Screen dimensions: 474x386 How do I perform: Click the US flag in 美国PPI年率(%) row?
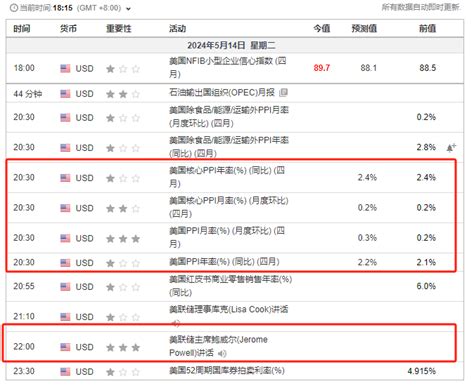pyautogui.click(x=65, y=263)
